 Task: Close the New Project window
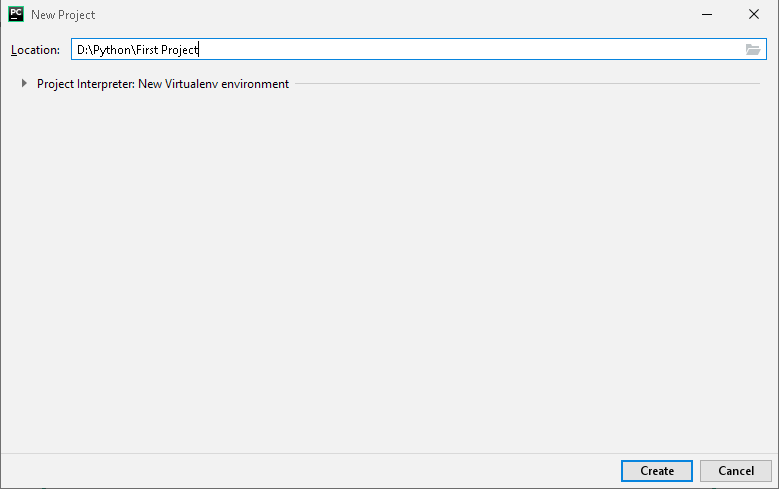[x=754, y=14]
